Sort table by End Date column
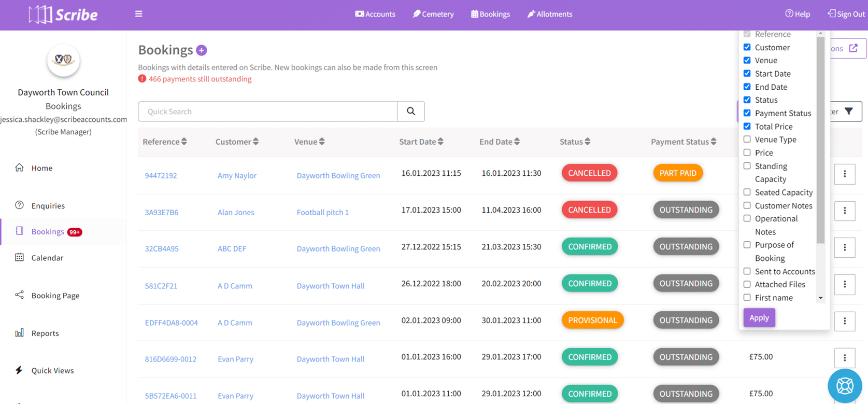The width and height of the screenshot is (868, 404). click(500, 142)
